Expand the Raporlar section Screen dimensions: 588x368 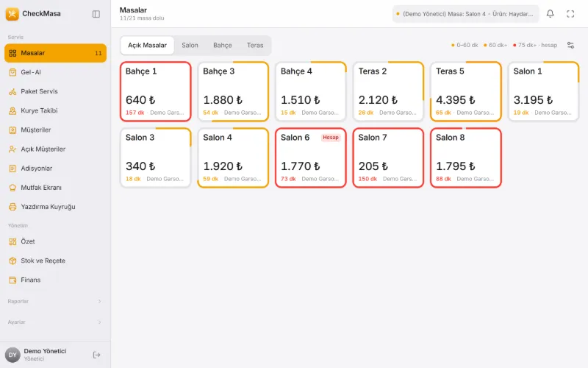55,301
